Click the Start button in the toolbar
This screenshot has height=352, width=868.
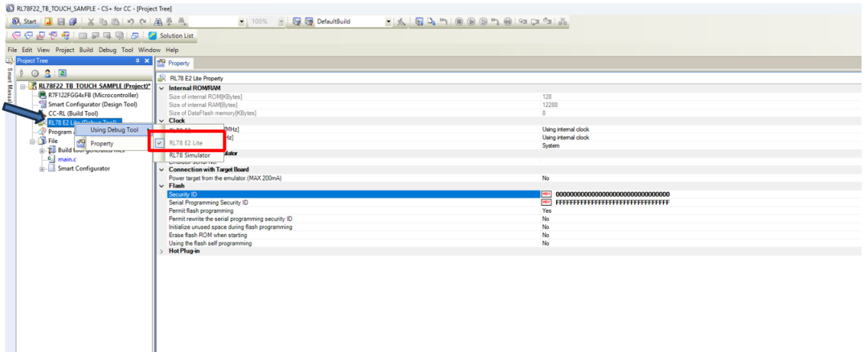click(x=26, y=22)
